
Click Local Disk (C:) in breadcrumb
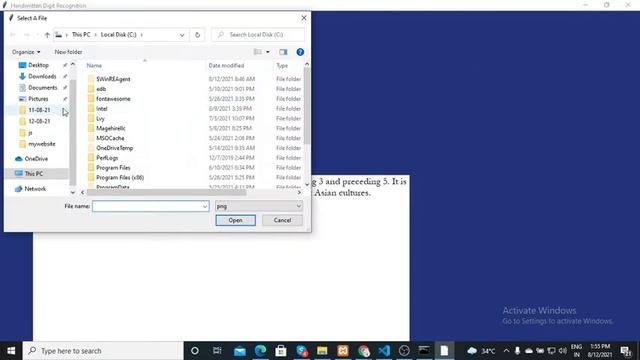[x=118, y=35]
